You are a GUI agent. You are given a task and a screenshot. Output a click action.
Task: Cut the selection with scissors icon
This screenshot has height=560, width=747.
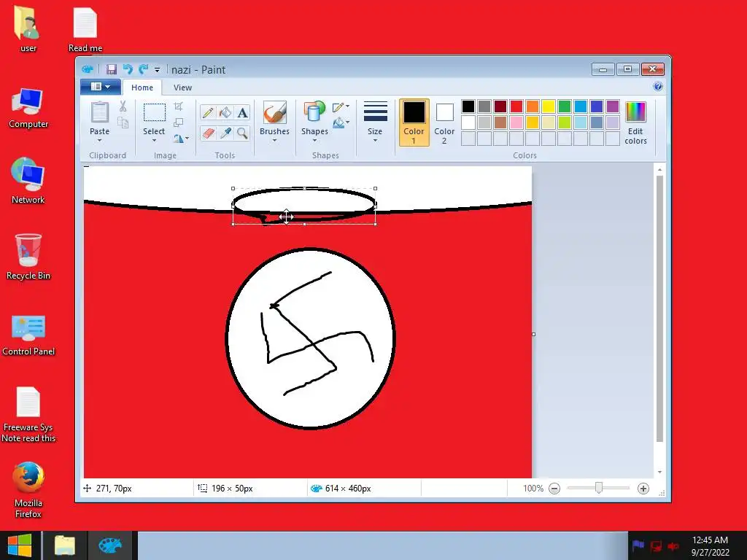(123, 106)
